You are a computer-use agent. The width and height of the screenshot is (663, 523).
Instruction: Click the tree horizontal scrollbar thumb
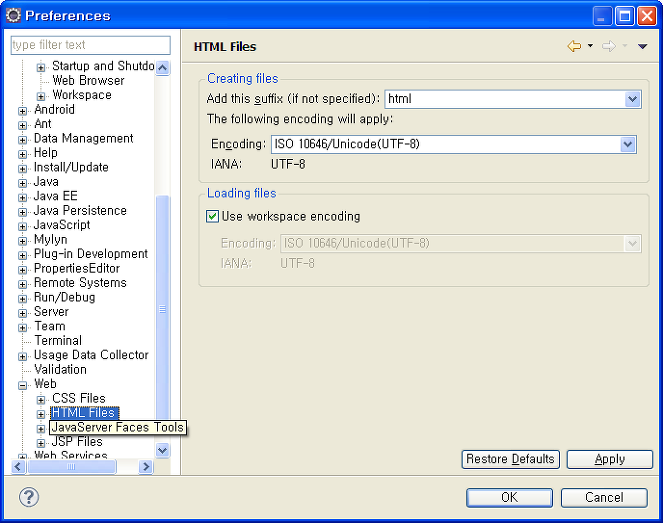tap(71, 467)
